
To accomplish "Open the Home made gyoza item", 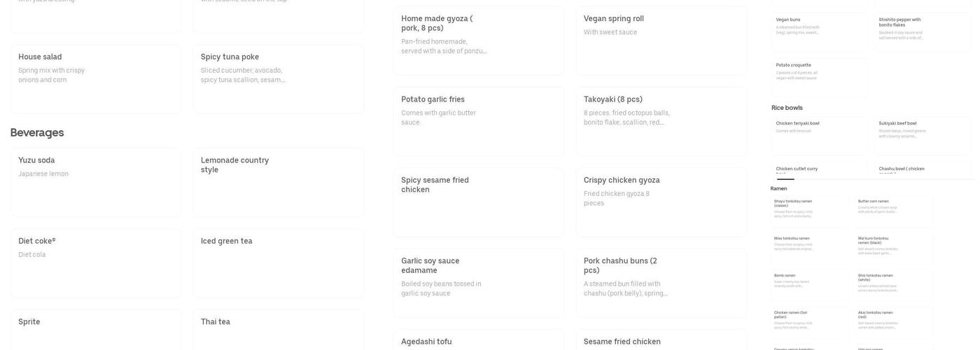I will (x=479, y=40).
